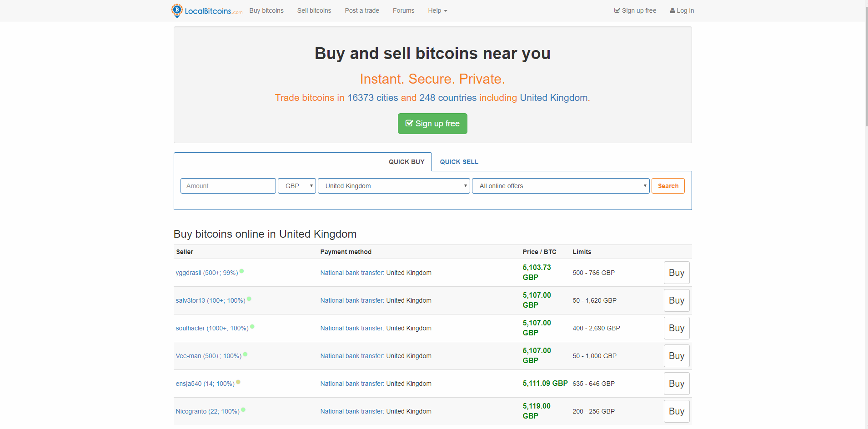Click Buy for Nicogranto's 5,119.00 GBP offer
The width and height of the screenshot is (868, 429).
pyautogui.click(x=677, y=411)
